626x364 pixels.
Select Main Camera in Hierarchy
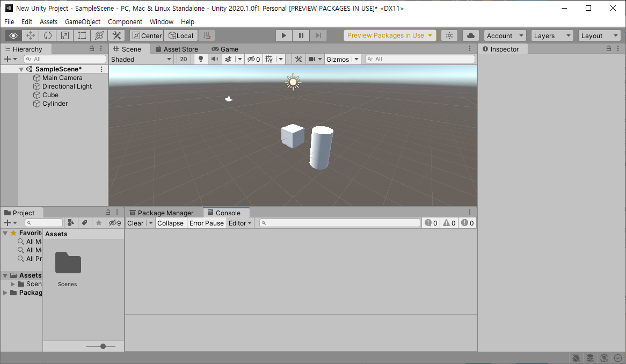click(x=62, y=78)
